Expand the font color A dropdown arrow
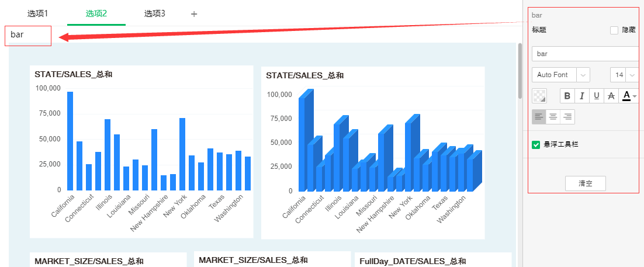Screen dimensions: 644x267 click(x=635, y=96)
